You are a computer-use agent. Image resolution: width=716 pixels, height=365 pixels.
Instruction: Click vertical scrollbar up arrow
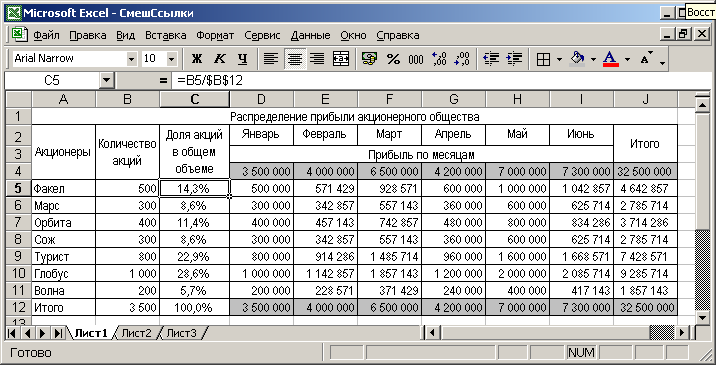[701, 104]
